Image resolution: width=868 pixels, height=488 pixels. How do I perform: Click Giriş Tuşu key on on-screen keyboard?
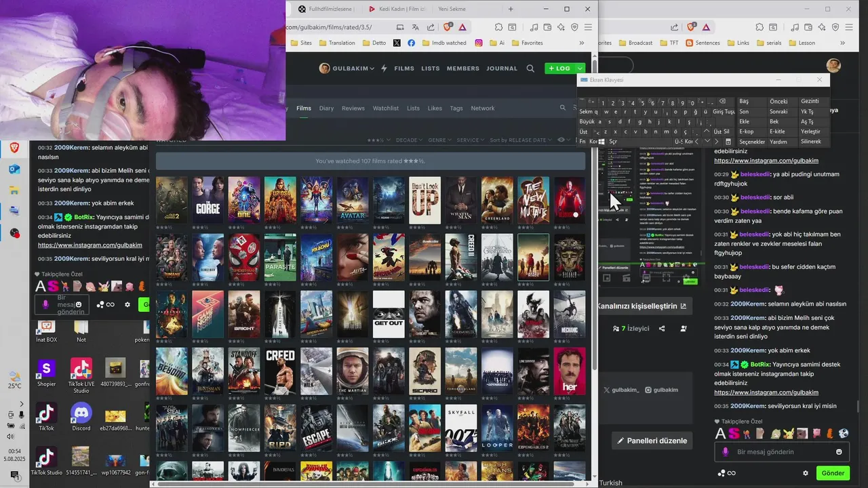click(724, 111)
